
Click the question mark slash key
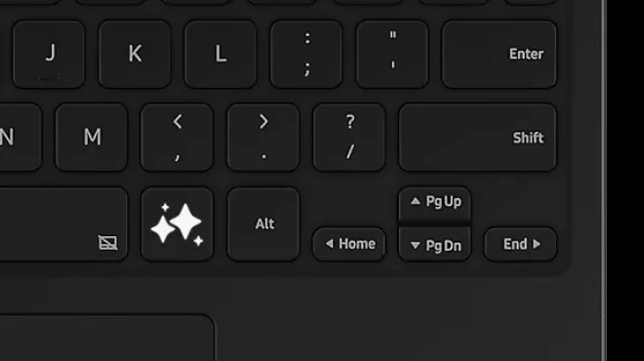click(x=349, y=138)
